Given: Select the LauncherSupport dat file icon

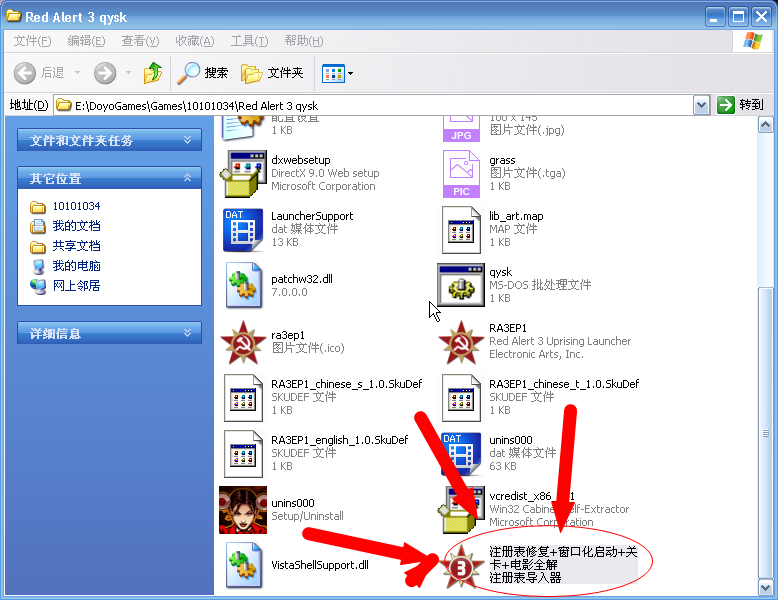Looking at the screenshot, I should [x=243, y=230].
